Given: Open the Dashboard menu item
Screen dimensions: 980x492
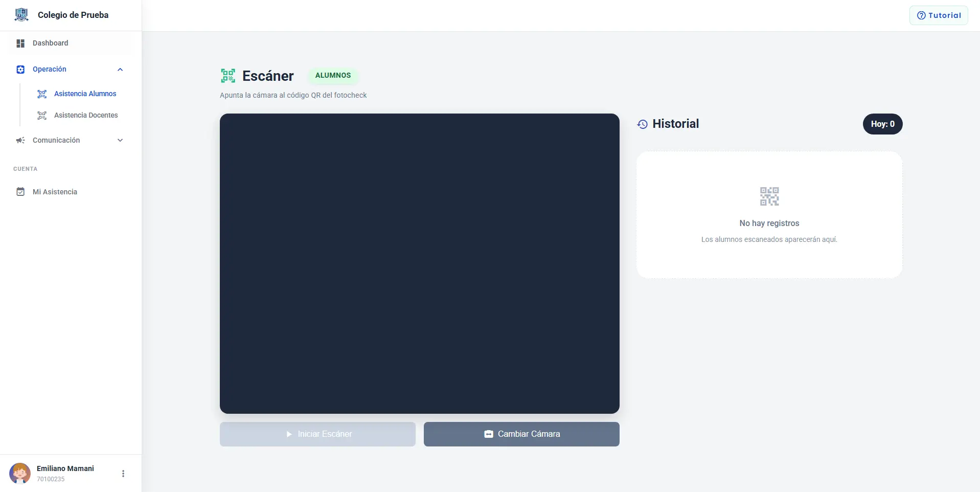Looking at the screenshot, I should (71, 43).
